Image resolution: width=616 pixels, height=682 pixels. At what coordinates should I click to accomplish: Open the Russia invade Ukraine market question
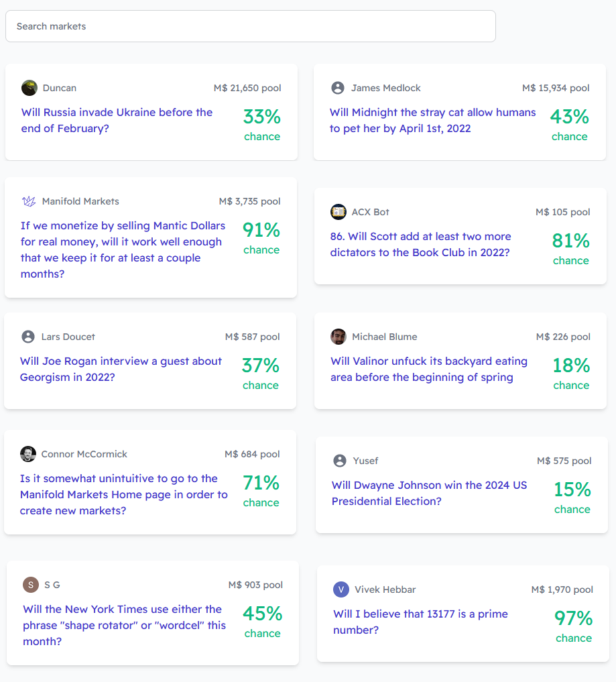click(117, 121)
